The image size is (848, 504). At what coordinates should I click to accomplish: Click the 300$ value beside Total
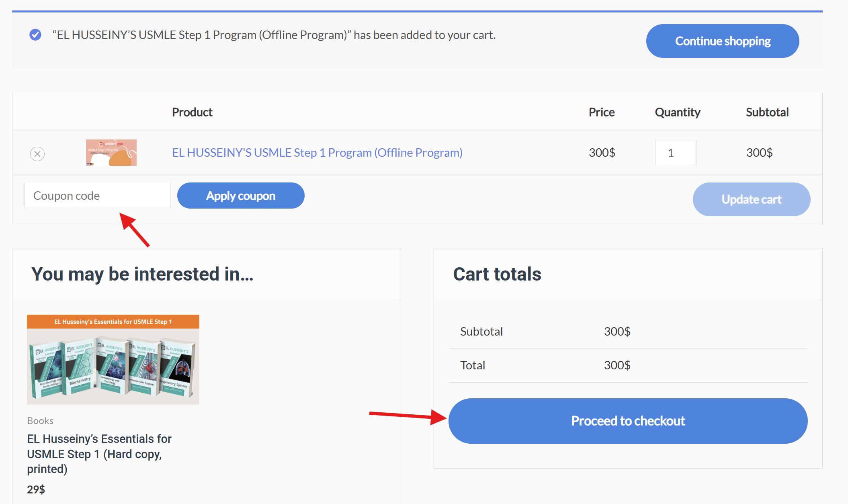(x=617, y=365)
